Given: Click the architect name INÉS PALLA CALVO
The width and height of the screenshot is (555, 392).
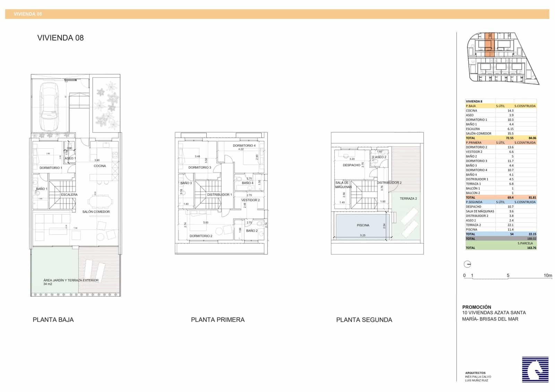Looking at the screenshot, I should tap(478, 377).
